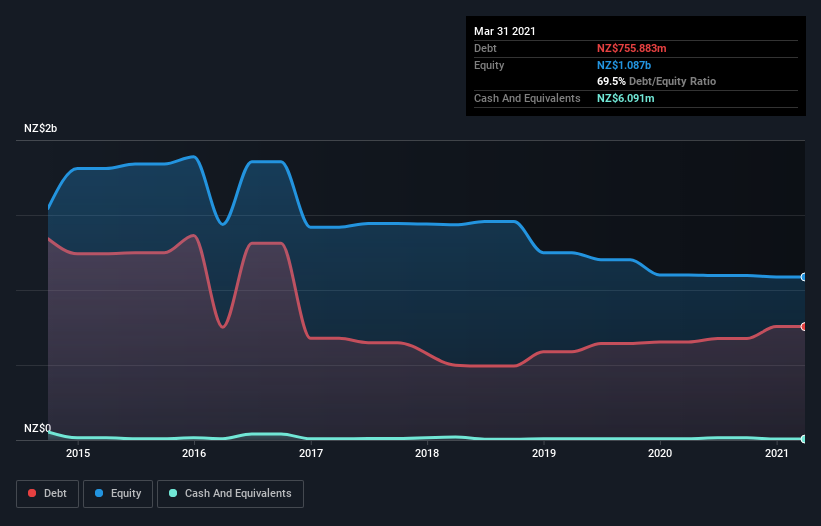Image resolution: width=821 pixels, height=526 pixels.
Task: Click the 2020 x-axis label
Action: point(660,453)
